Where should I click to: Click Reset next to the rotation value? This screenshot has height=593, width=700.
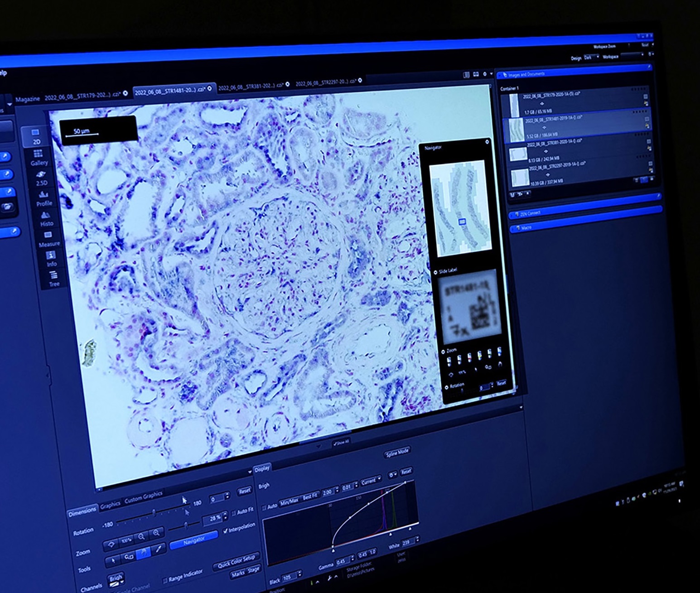coord(245,491)
